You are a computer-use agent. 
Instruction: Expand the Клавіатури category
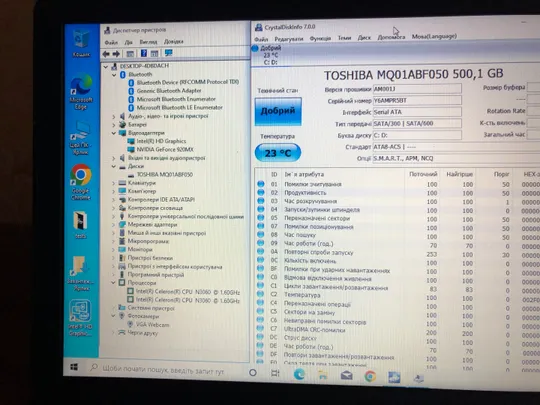[x=114, y=183]
